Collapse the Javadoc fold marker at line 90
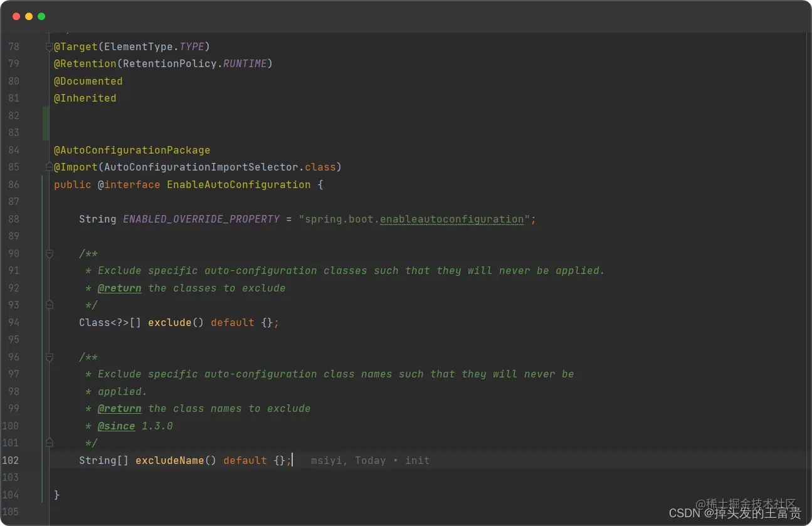The image size is (812, 526). (x=49, y=254)
